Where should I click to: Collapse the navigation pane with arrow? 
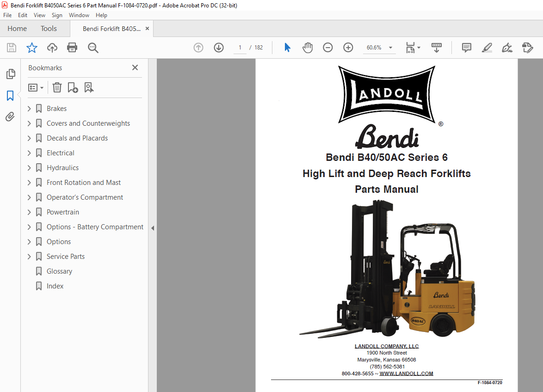coord(152,228)
